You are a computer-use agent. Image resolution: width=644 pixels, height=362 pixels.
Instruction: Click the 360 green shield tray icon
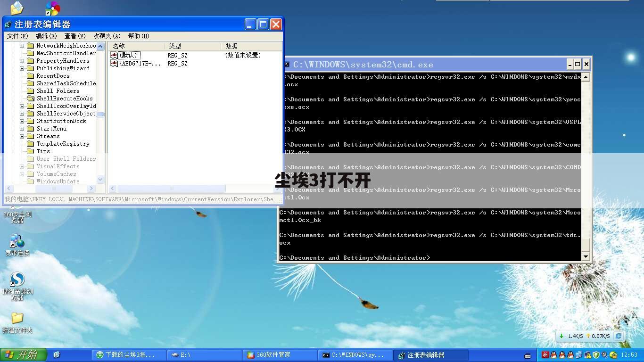(596, 355)
